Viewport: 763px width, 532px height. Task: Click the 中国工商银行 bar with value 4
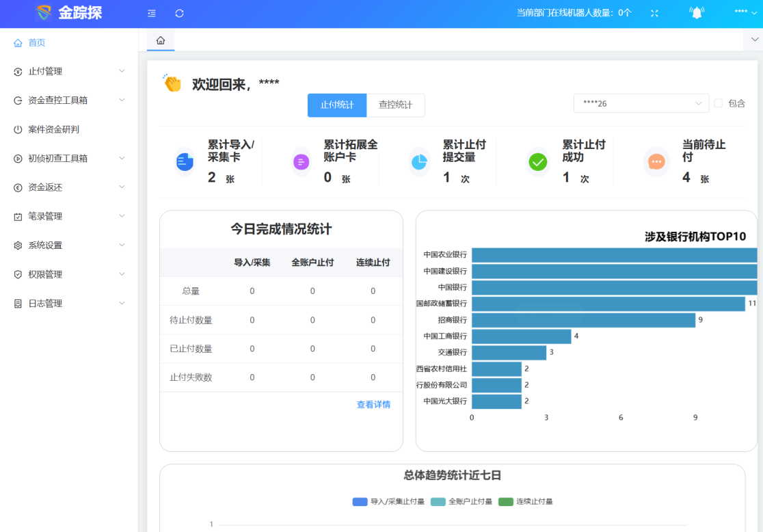[522, 336]
